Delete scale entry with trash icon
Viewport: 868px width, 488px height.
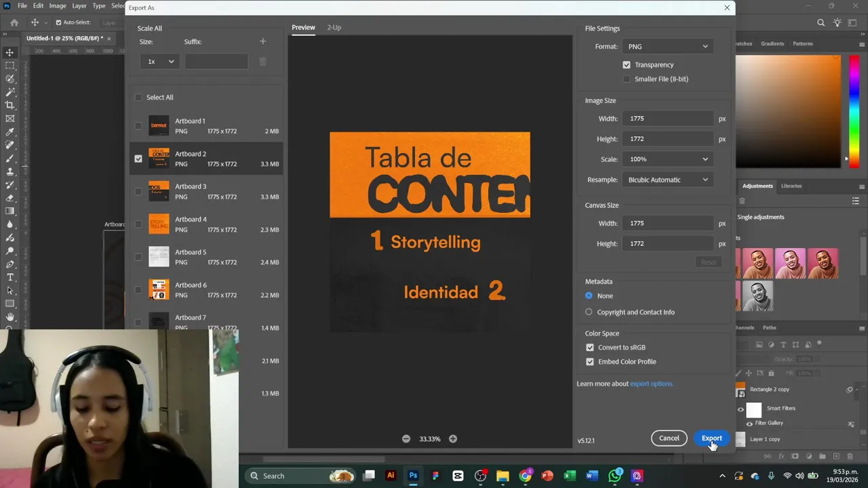263,62
